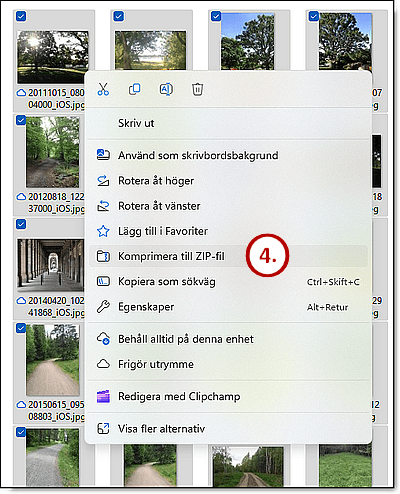The width and height of the screenshot is (400, 494).
Task: Select third top-row tree and blue sky thumbnail
Action: [247, 42]
